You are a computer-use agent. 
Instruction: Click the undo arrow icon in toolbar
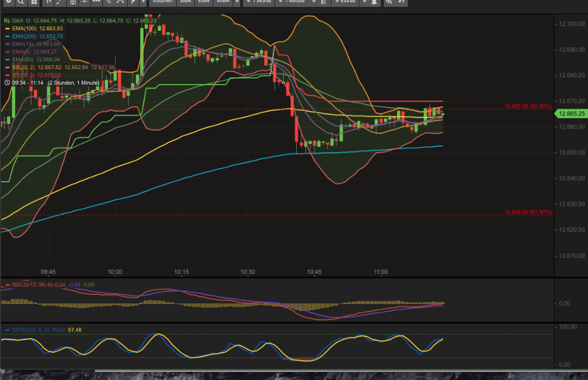(x=402, y=2)
